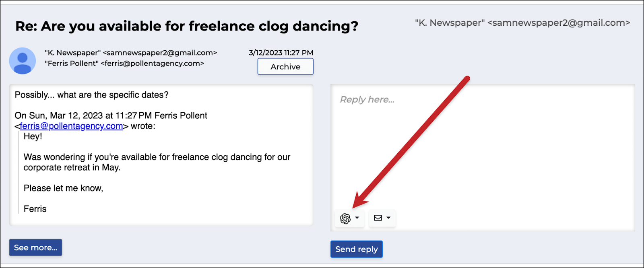The image size is (644, 268).
Task: Open the ferris@pollentagency.com link
Action: tap(71, 126)
